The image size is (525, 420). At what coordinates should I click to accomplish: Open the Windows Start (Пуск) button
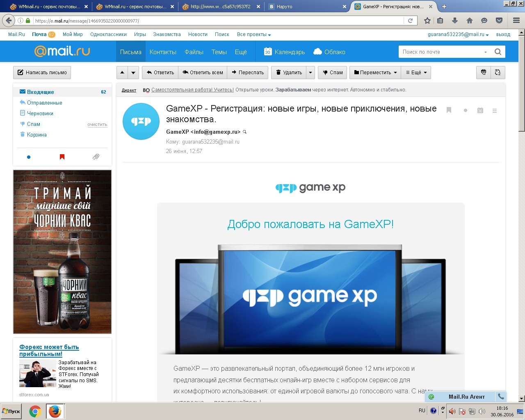(x=11, y=411)
